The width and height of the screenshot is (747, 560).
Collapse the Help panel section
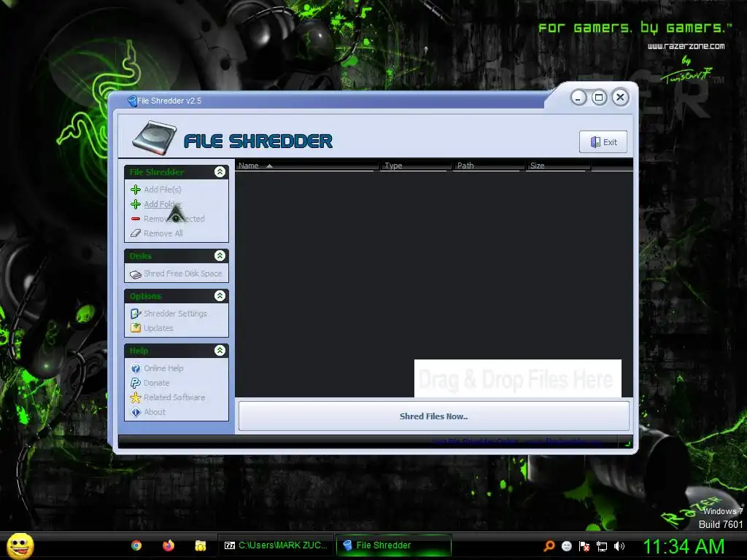click(220, 351)
